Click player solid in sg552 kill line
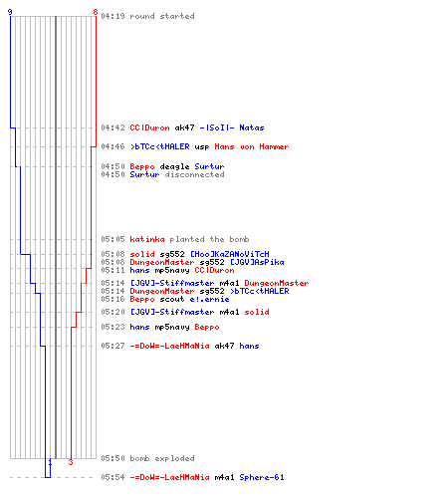Image resolution: width=448 pixels, height=498 pixels. 142,254
